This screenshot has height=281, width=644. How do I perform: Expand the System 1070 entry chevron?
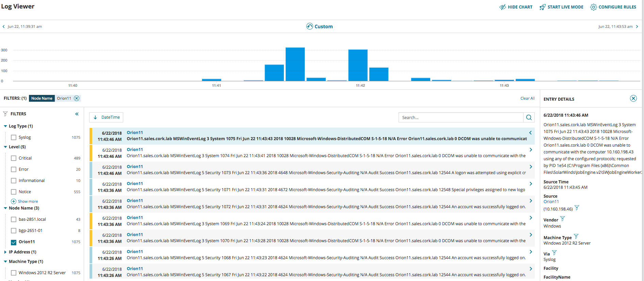(531, 235)
